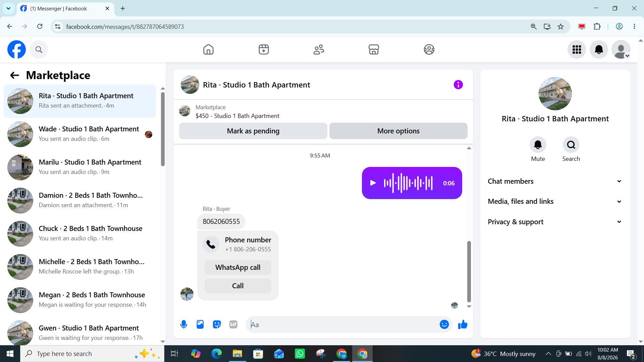This screenshot has height=362, width=644.
Task: Open Chrome three-dot menu
Action: click(x=634, y=26)
